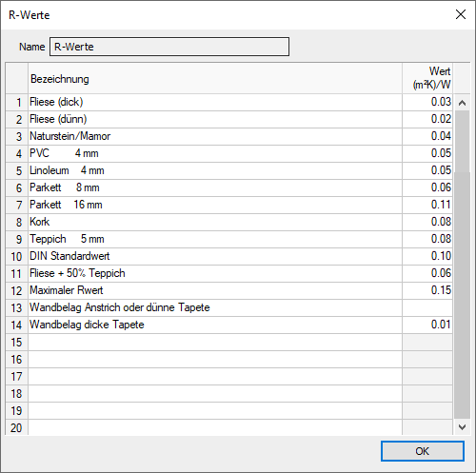Click row header number 20
The width and height of the screenshot is (476, 473).
[17, 427]
